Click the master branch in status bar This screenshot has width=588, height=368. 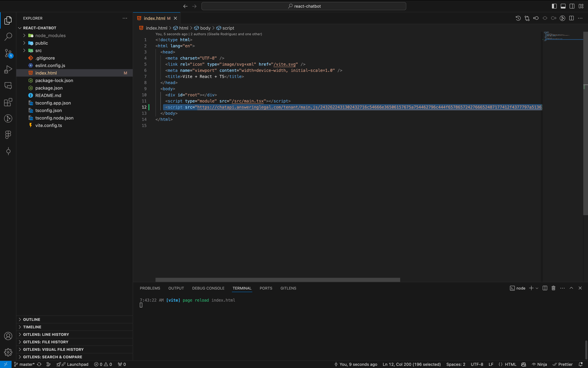click(x=24, y=364)
